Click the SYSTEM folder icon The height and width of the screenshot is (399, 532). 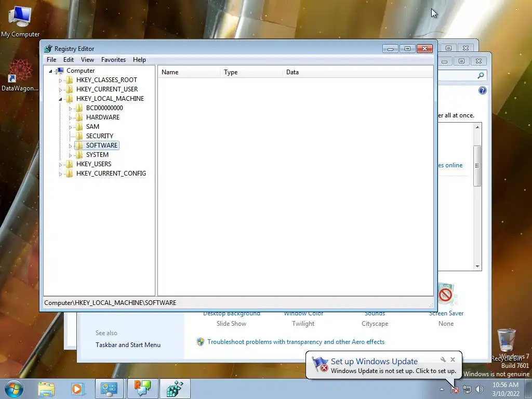[79, 154]
